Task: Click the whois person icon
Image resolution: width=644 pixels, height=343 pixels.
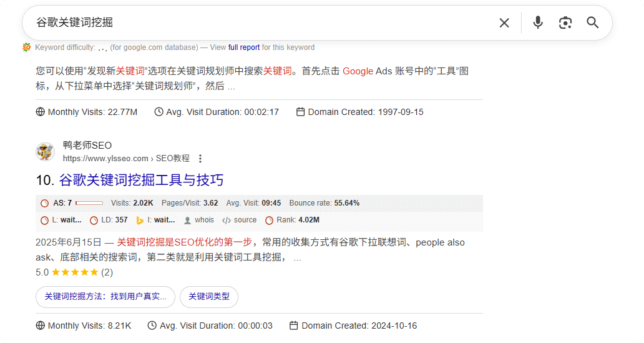Action: (187, 221)
